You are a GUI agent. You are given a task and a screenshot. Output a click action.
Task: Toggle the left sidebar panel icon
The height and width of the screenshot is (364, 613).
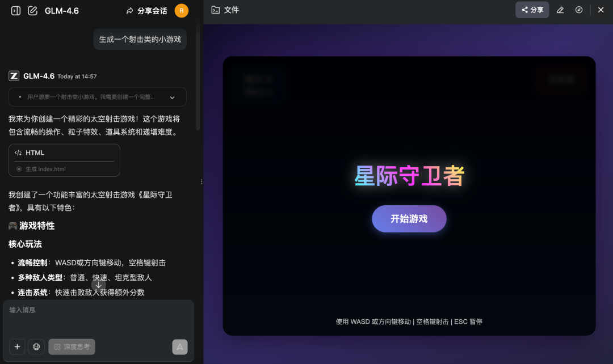click(16, 11)
